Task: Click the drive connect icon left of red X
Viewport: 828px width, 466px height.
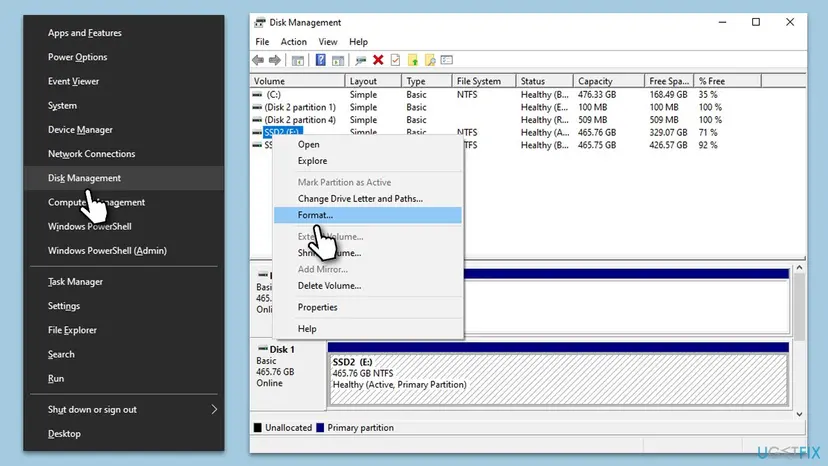Action: click(361, 60)
